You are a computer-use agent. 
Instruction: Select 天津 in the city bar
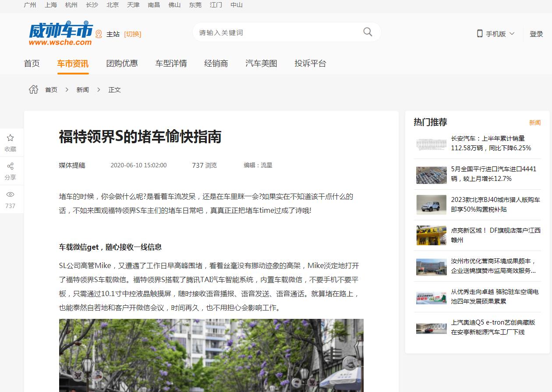coord(133,5)
